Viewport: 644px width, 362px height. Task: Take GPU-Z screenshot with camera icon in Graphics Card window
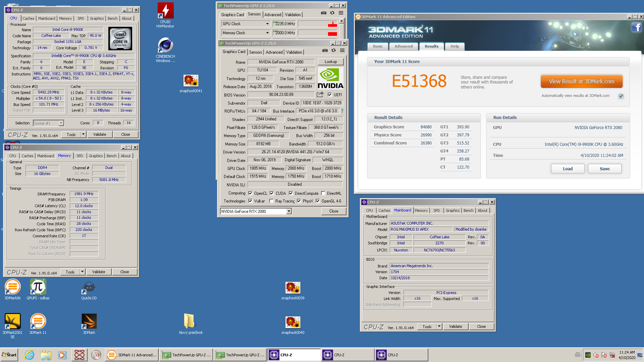[x=325, y=51]
